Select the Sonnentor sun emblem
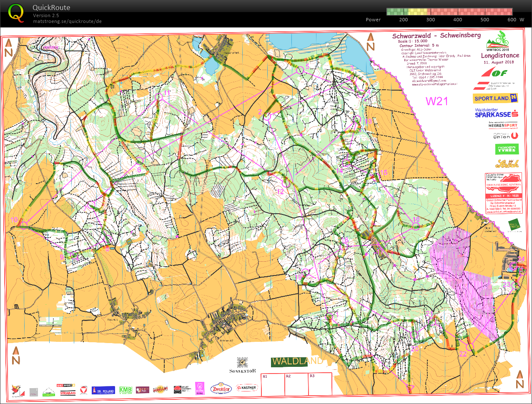This screenshot has width=532, height=404. pos(243,361)
